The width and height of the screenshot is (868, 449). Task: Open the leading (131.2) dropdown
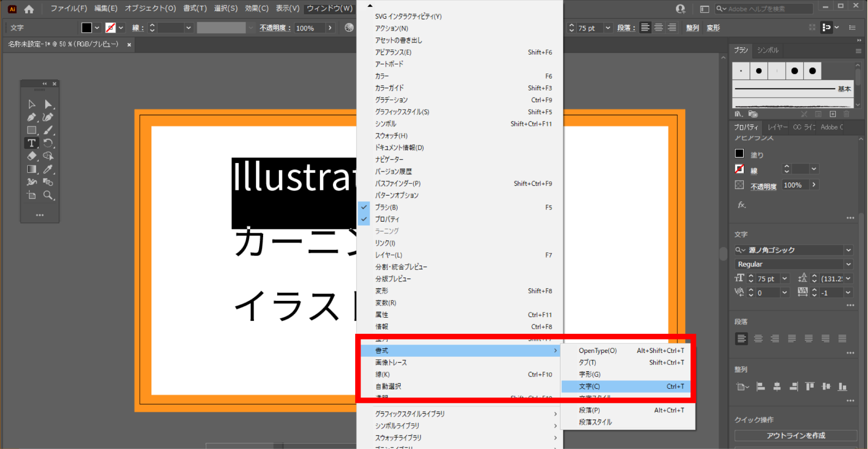point(848,279)
